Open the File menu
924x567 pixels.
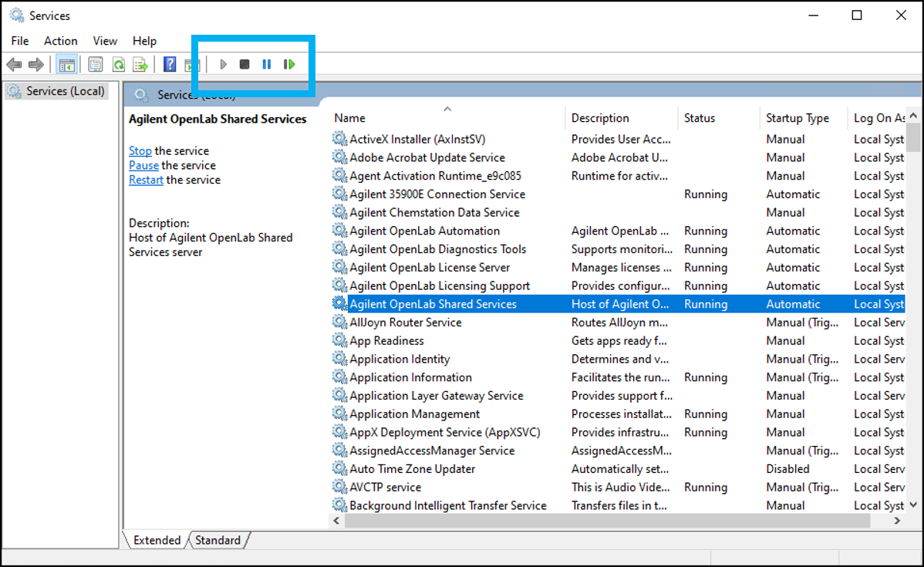click(x=19, y=41)
